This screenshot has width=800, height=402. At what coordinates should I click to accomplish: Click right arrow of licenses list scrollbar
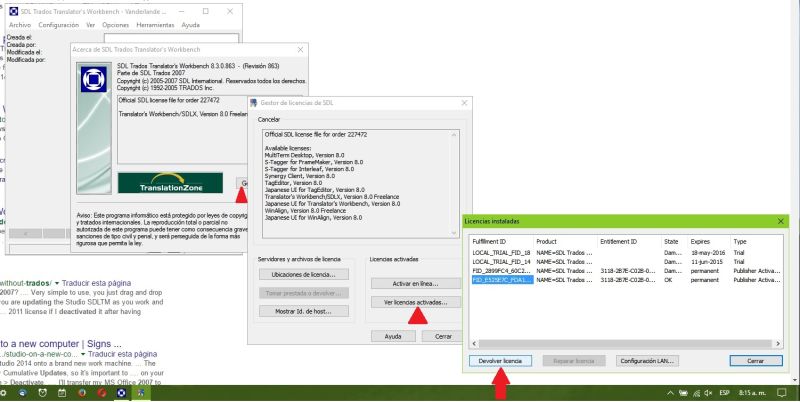(x=778, y=344)
